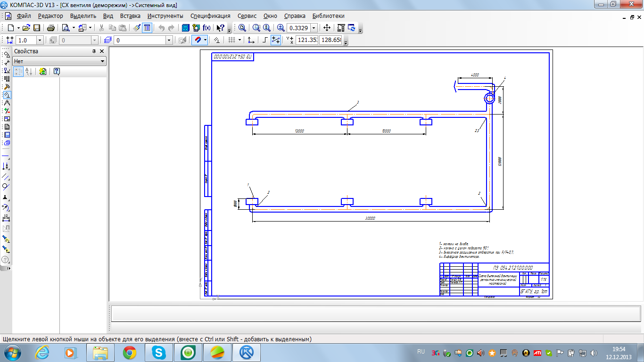Expand the Snaps magnet dropdown arrow
This screenshot has height=362, width=644.
coord(205,41)
